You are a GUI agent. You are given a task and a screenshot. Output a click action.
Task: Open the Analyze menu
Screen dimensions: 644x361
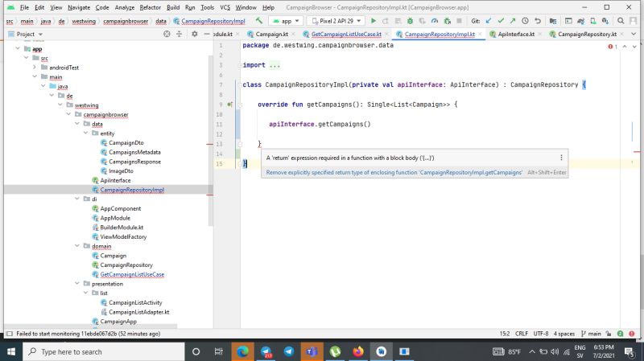(125, 7)
